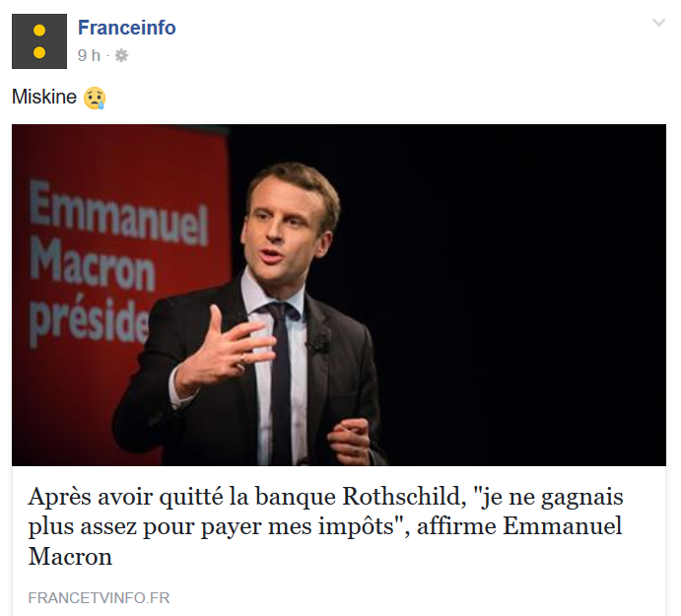Select the 'Miskine' post caption text
Viewport: 681px width, 616px height.
(x=44, y=97)
